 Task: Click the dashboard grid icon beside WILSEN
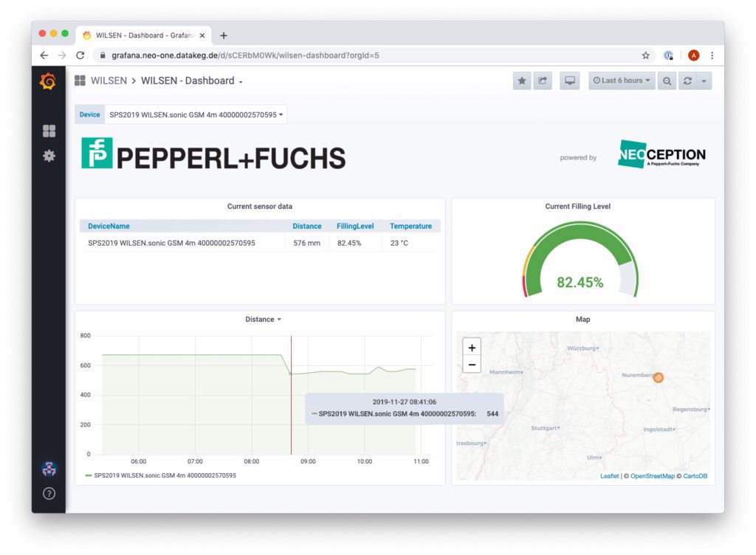coord(80,80)
